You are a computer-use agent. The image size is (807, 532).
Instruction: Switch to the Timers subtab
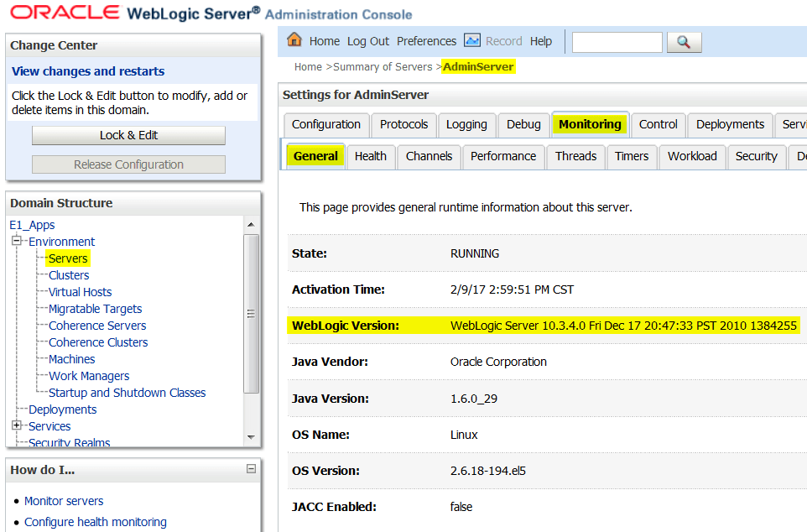(632, 157)
